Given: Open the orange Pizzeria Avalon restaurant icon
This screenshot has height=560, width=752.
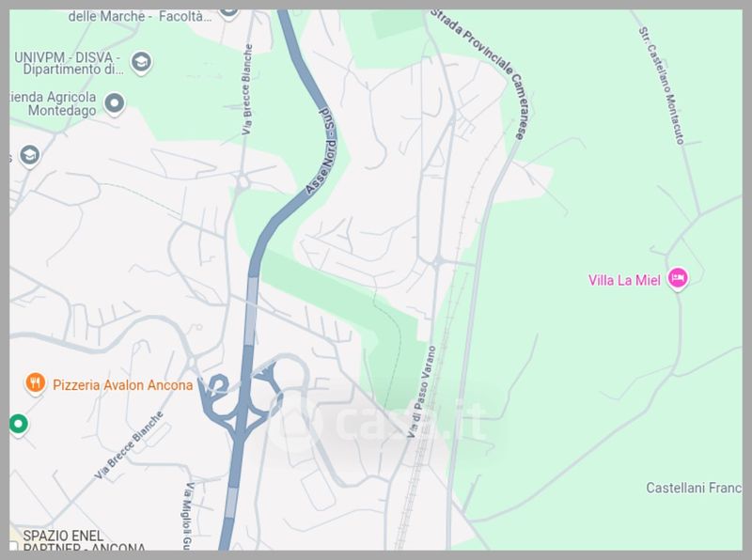Looking at the screenshot, I should 35,383.
